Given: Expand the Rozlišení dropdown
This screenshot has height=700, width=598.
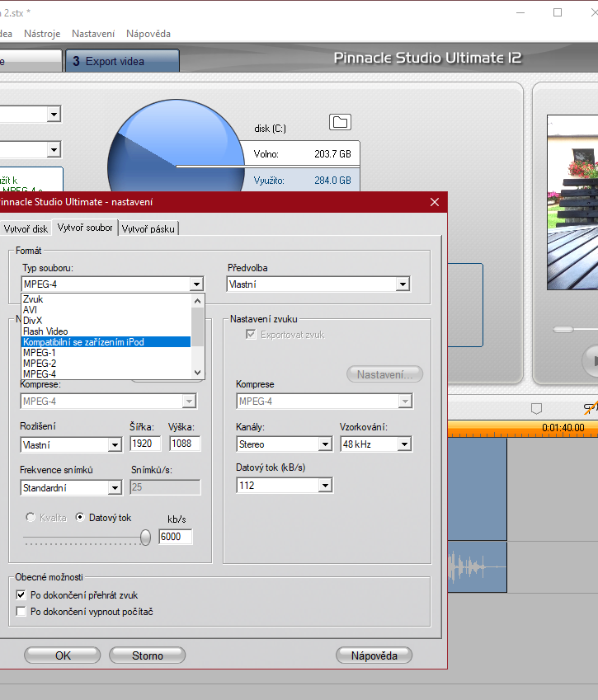Looking at the screenshot, I should (115, 445).
